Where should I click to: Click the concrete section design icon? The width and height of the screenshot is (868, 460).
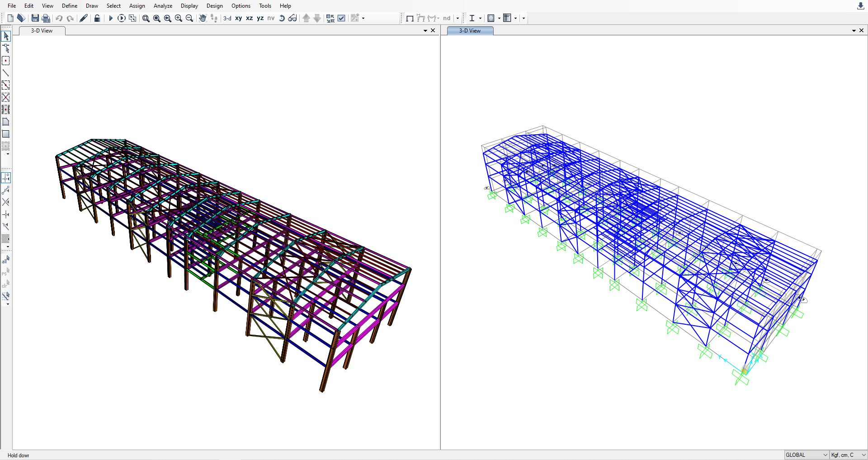pos(491,18)
